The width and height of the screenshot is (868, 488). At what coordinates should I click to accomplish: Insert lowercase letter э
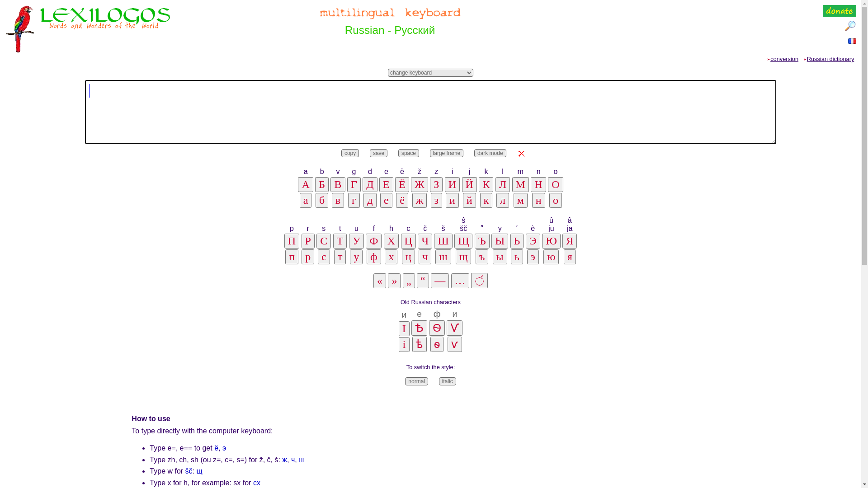(533, 257)
